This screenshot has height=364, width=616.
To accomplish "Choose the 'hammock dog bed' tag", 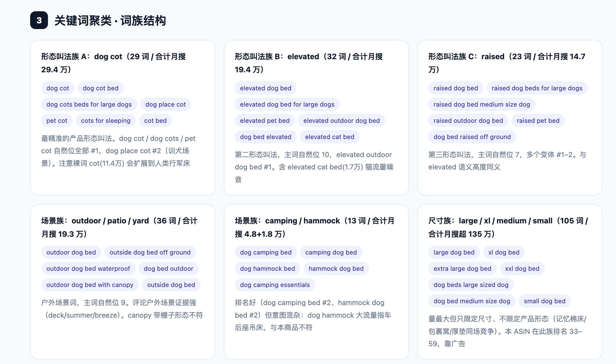I will point(336,269).
